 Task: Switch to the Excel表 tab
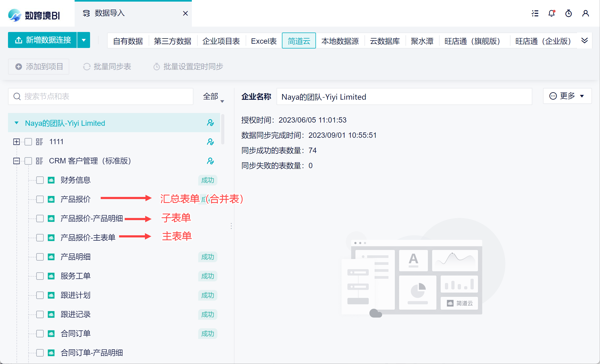click(264, 41)
